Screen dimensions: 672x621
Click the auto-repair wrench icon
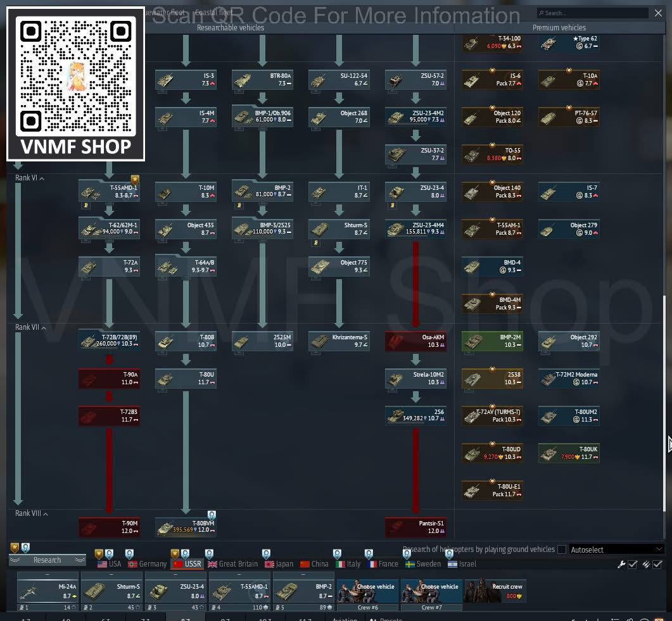click(x=621, y=565)
